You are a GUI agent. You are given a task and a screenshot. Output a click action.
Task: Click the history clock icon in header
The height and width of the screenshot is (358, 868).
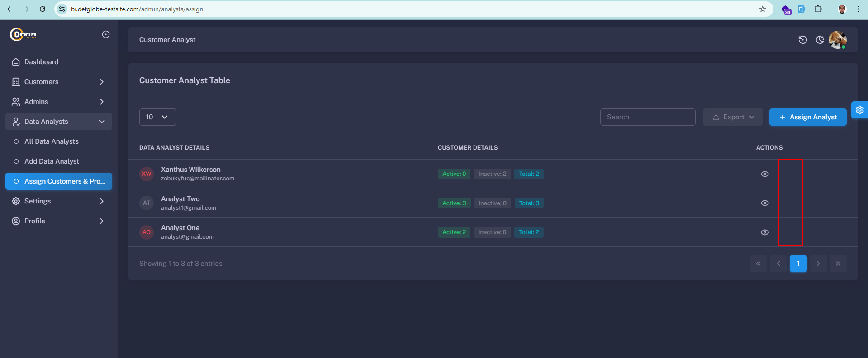pos(802,40)
